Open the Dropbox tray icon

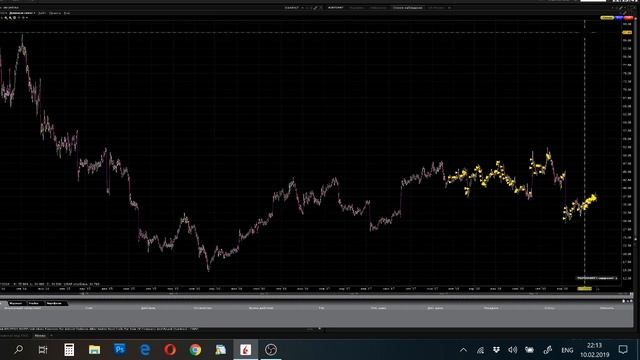point(496,350)
